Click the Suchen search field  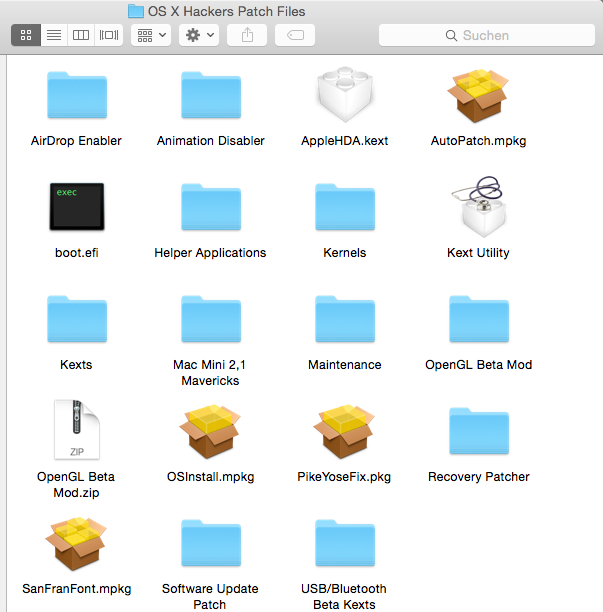[x=487, y=35]
